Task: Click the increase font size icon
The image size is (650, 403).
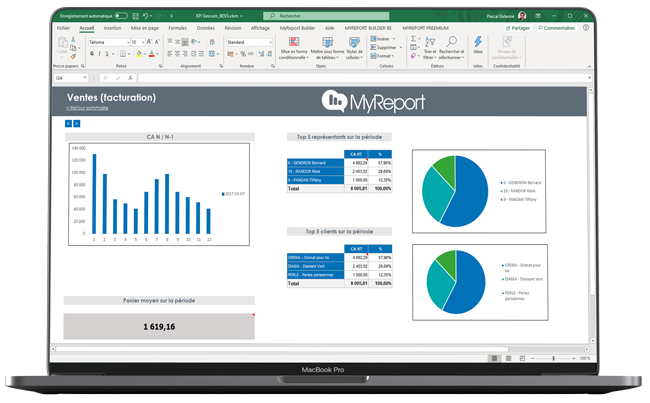Action: 149,42
